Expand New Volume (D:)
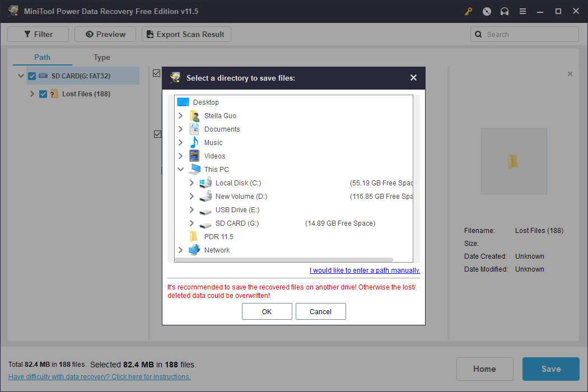 click(x=192, y=196)
